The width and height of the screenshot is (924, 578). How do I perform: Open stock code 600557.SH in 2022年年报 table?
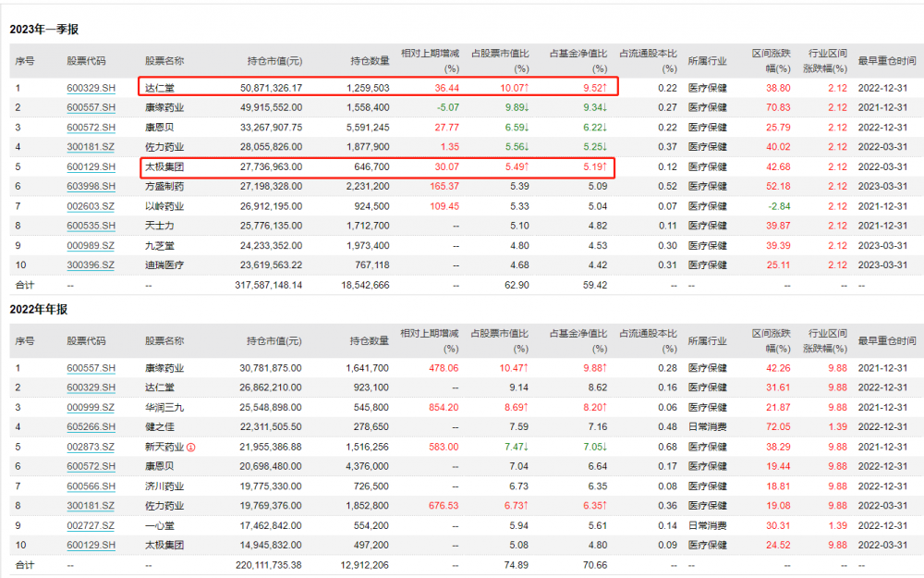(91, 368)
